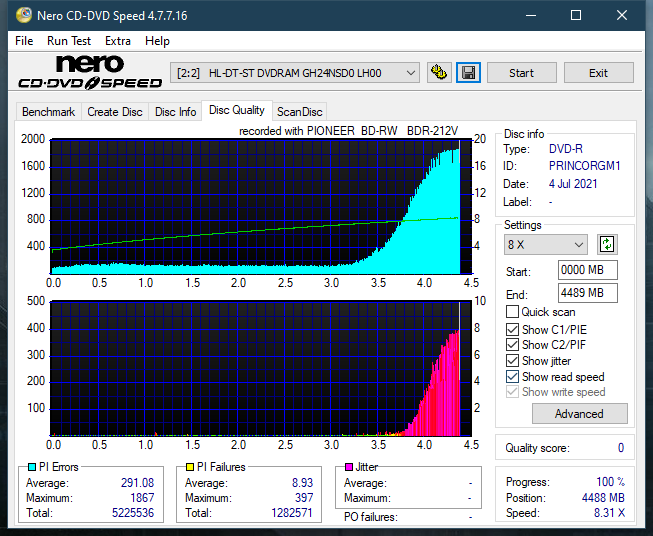The height and width of the screenshot is (536, 653).
Task: Click the PO failures label
Action: click(x=371, y=517)
